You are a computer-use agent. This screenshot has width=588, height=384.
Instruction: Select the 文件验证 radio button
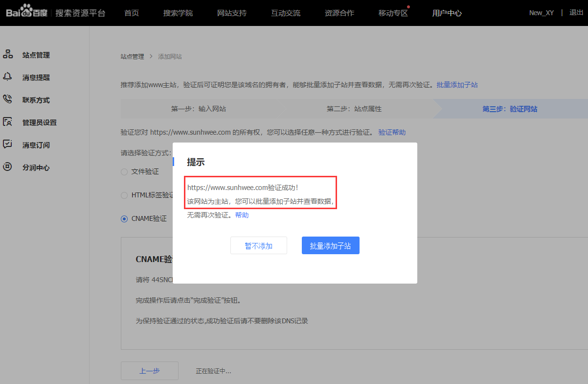(124, 171)
